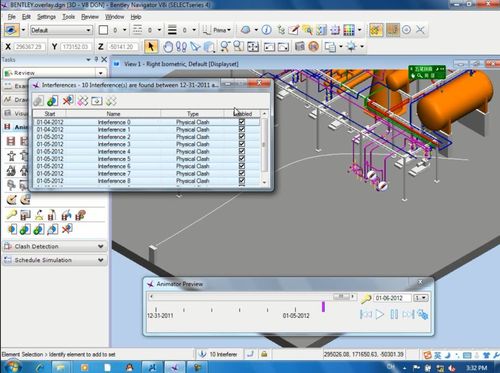This screenshot has width=500, height=373.
Task: Click the Animator Preview timeline scrollbar thumb
Action: [341, 296]
